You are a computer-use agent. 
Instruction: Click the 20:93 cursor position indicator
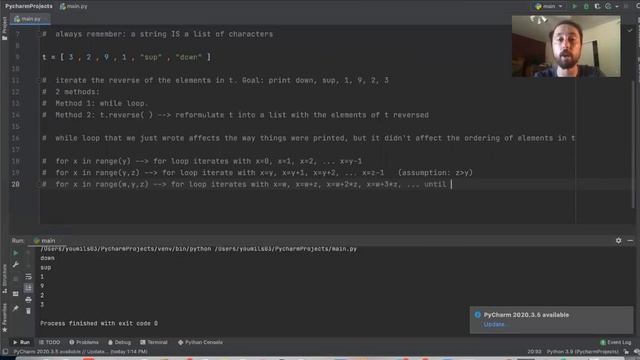point(534,351)
